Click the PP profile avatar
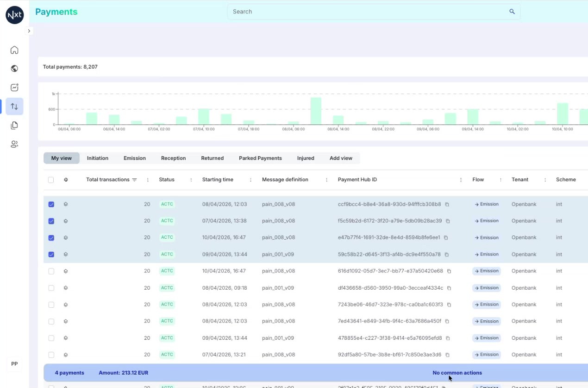Screen dimensions: 588x388 (x=14, y=364)
